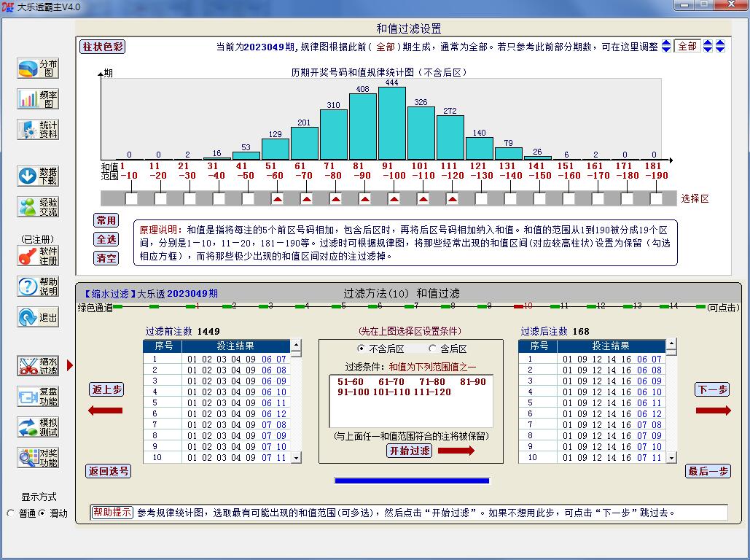Open the 帮助说明 help icon
The image size is (750, 560).
(38, 287)
